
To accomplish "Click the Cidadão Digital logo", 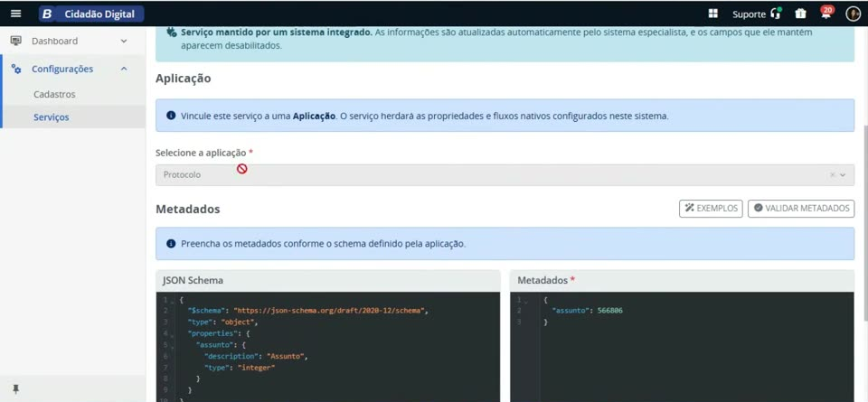I will click(91, 14).
